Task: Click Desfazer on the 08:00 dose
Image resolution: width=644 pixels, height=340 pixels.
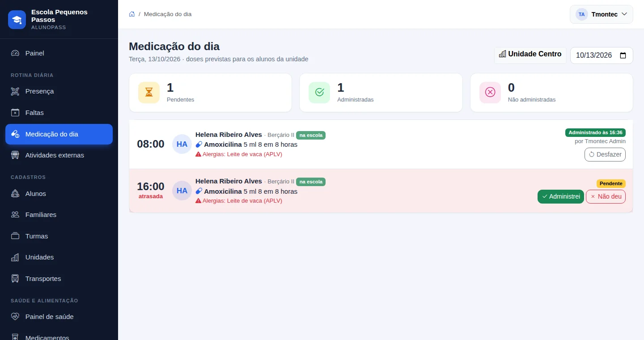Action: point(605,154)
